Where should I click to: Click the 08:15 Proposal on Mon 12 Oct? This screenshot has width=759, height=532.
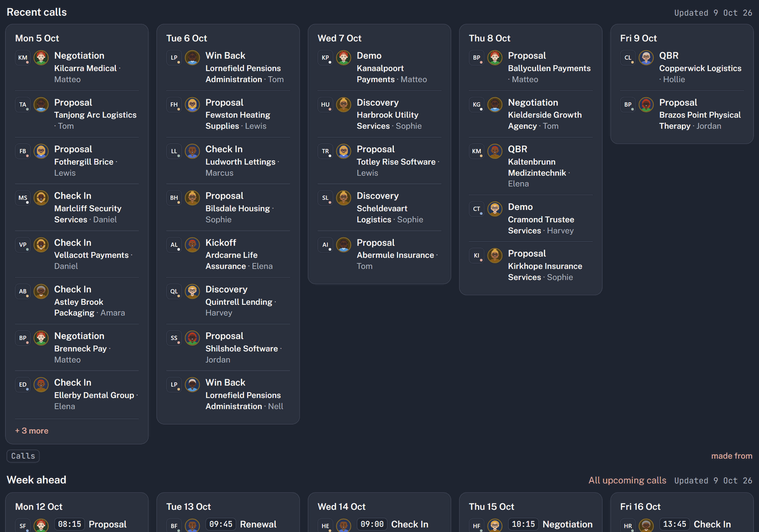77,524
